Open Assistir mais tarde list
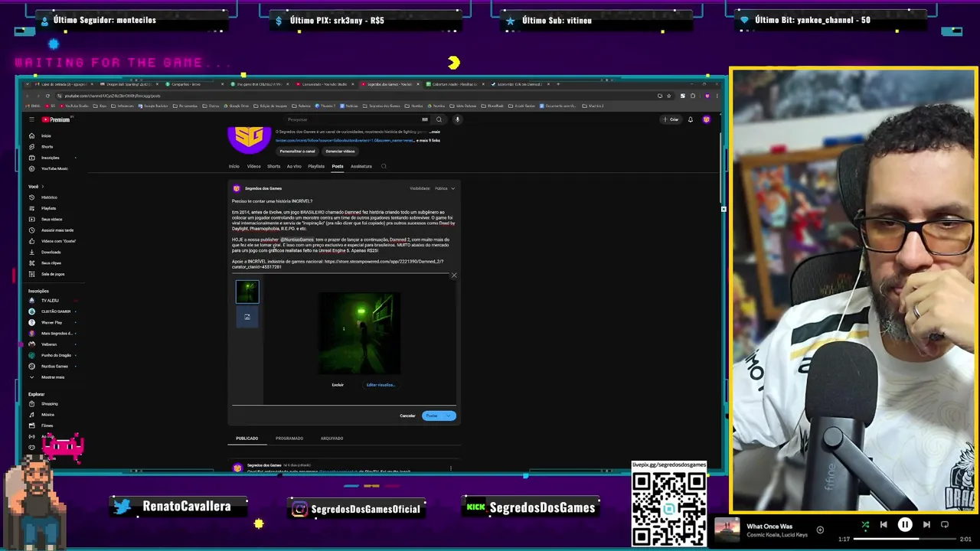980x551 pixels. tap(57, 230)
